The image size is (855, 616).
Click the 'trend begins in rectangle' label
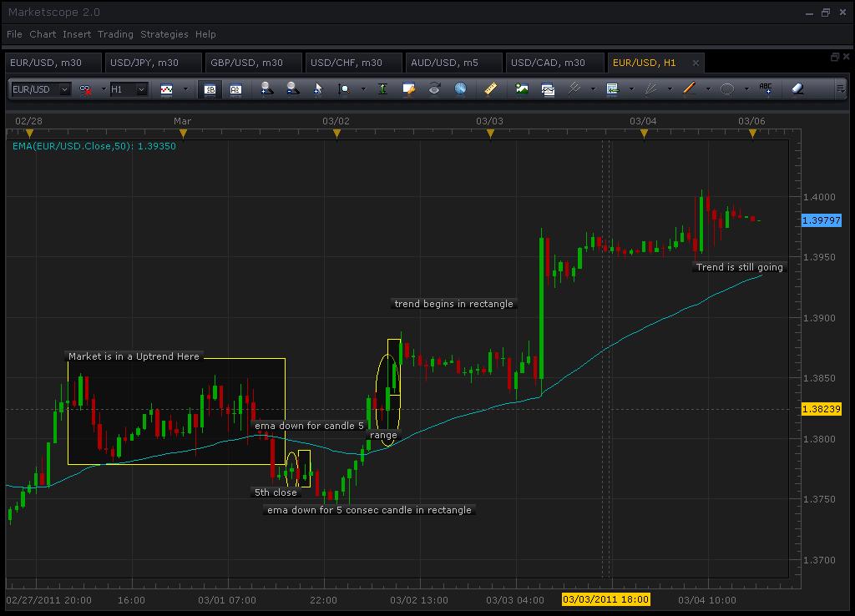[x=453, y=304]
